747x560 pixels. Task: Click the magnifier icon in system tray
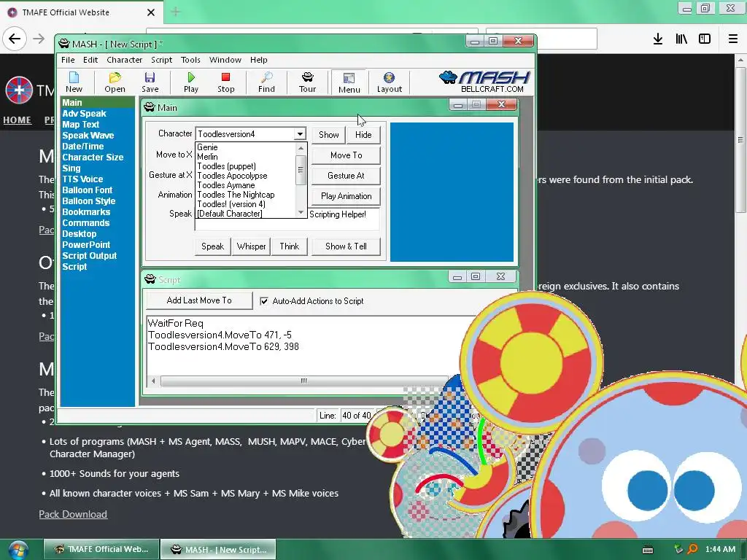(692, 549)
